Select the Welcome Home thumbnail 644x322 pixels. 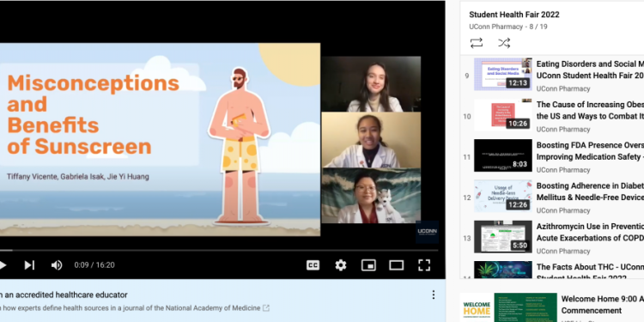508,307
